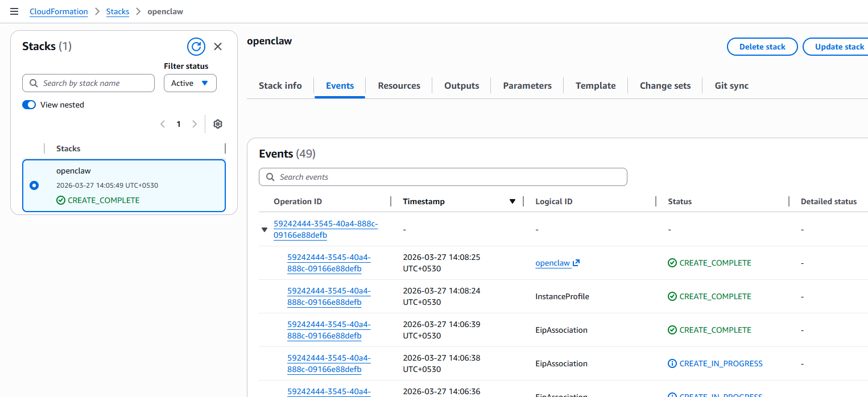Click external link icon next to openclaw

(576, 263)
